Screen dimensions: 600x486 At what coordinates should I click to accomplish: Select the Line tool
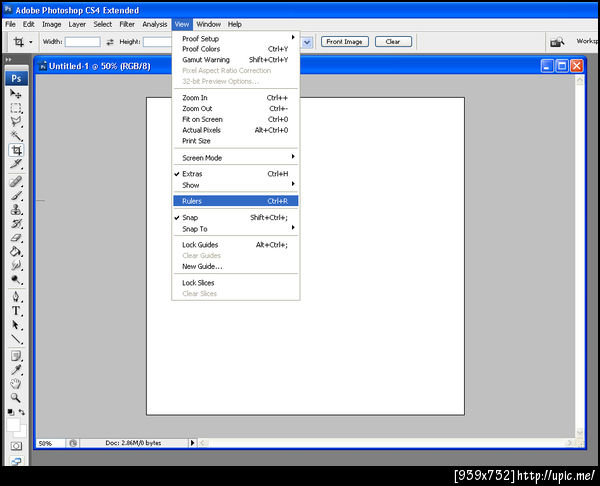pos(16,339)
